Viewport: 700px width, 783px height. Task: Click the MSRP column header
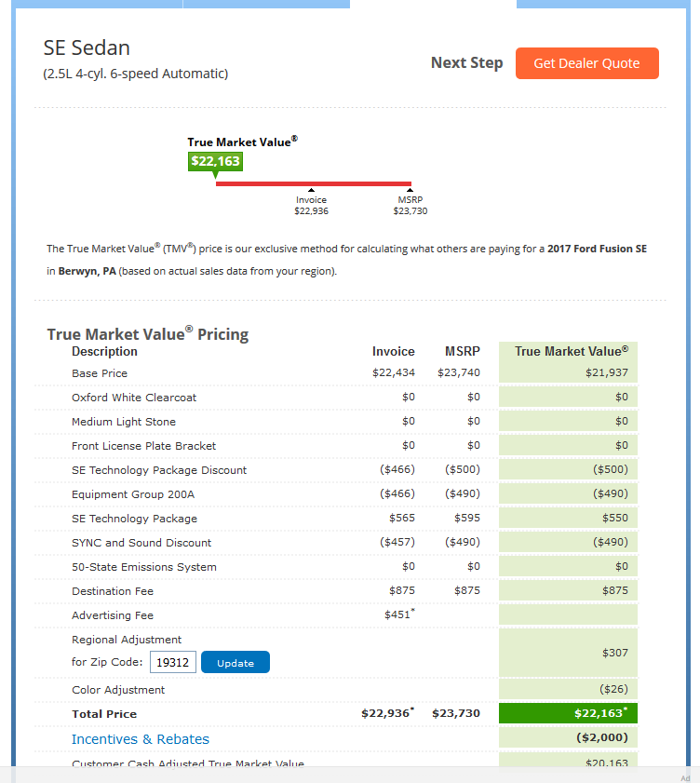click(463, 352)
